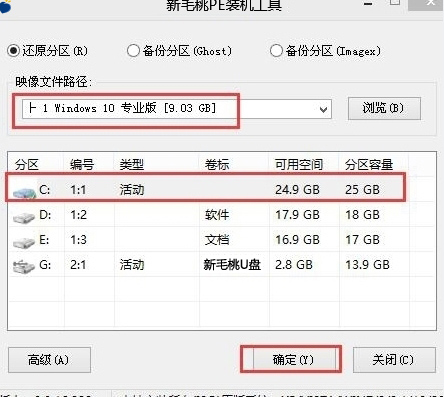444x397 pixels.
Task: Click the 关闭(C) close button
Action: [x=394, y=360]
